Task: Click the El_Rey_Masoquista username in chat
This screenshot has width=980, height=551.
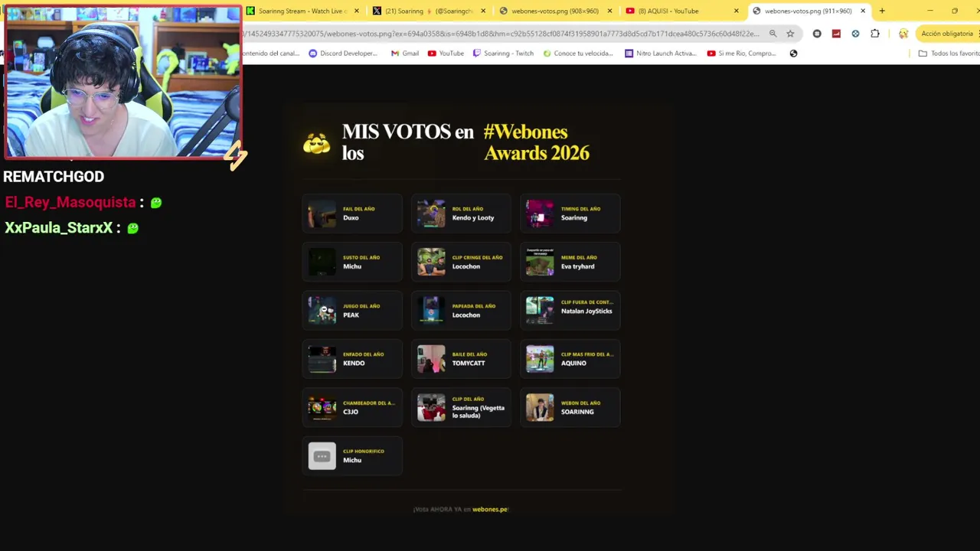Action: (70, 203)
